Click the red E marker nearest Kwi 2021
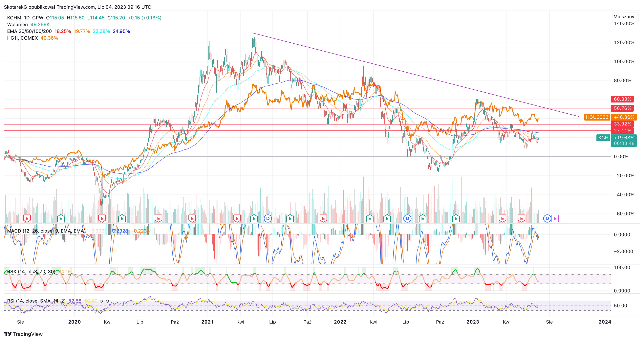 click(x=237, y=218)
